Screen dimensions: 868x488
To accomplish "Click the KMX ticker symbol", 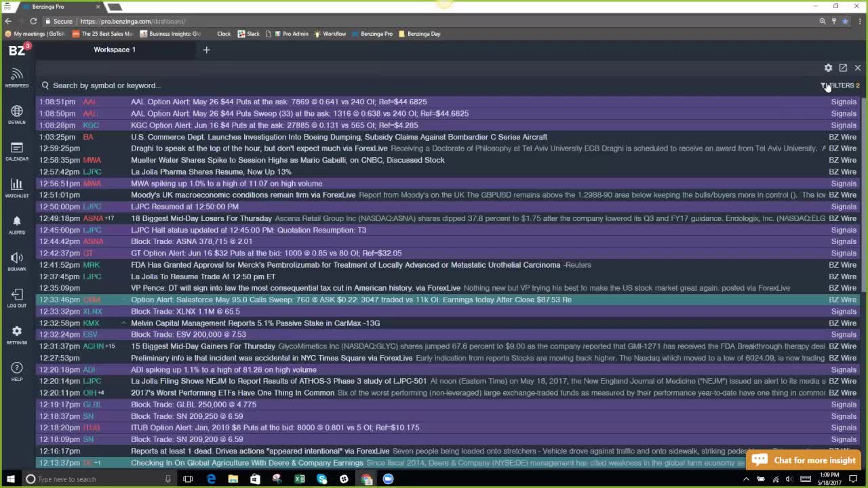I will click(91, 323).
